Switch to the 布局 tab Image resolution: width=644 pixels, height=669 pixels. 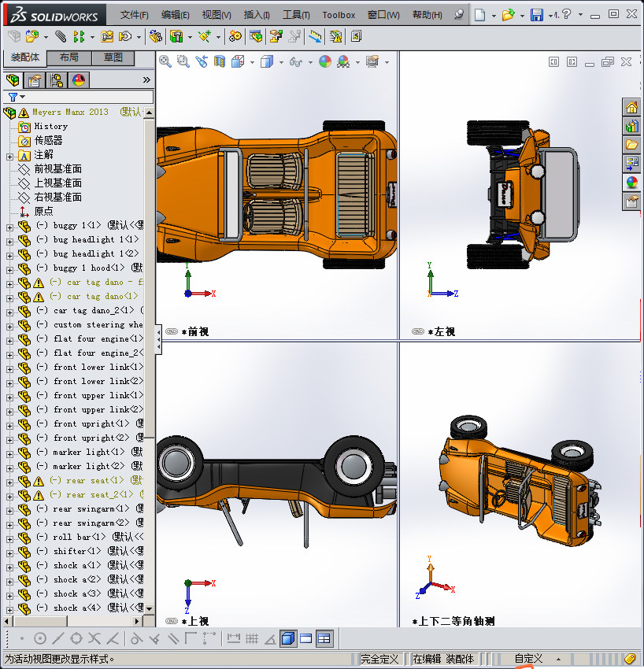(68, 57)
